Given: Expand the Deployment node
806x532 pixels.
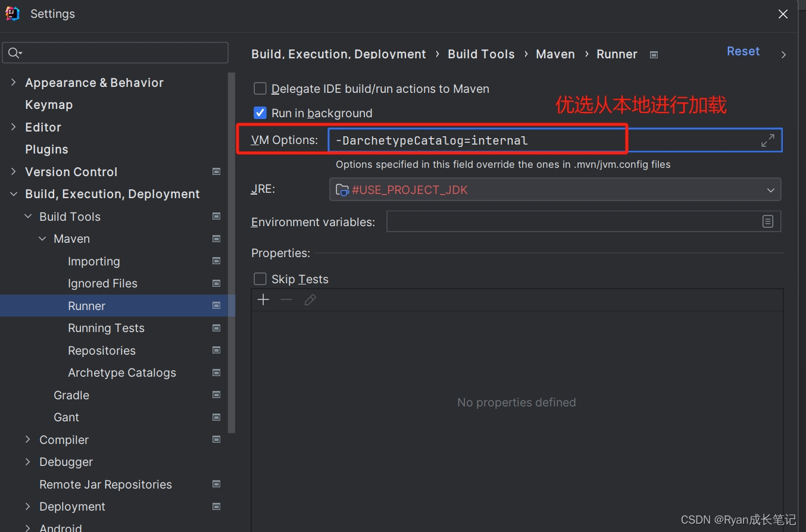Looking at the screenshot, I should click(x=28, y=506).
